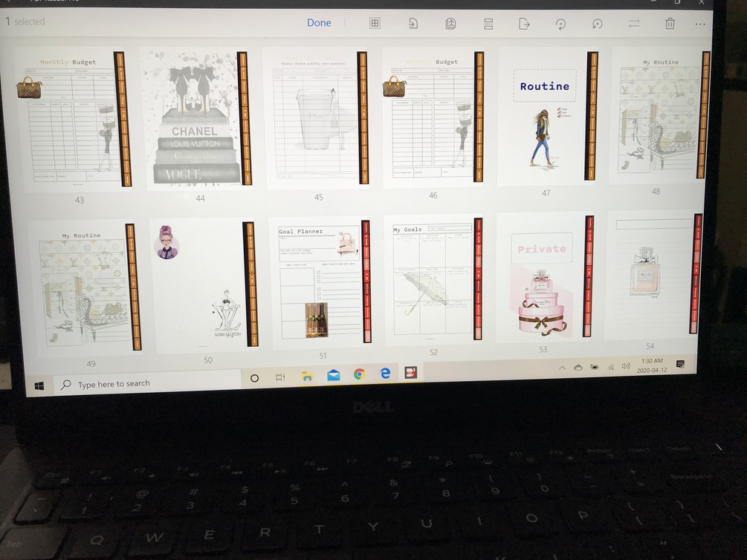Click the clock showing 1:30 AM
The image size is (747, 560).
pyautogui.click(x=652, y=365)
